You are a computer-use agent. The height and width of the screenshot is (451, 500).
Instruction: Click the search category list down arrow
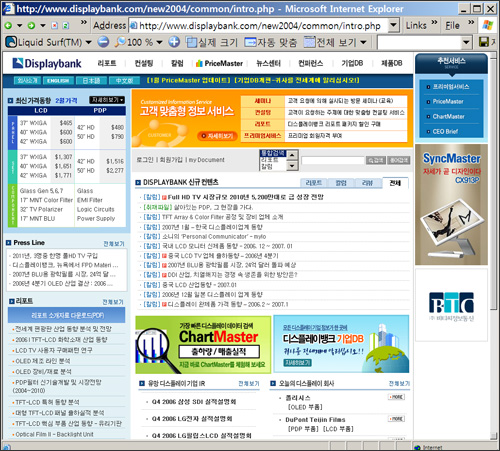coord(292,166)
